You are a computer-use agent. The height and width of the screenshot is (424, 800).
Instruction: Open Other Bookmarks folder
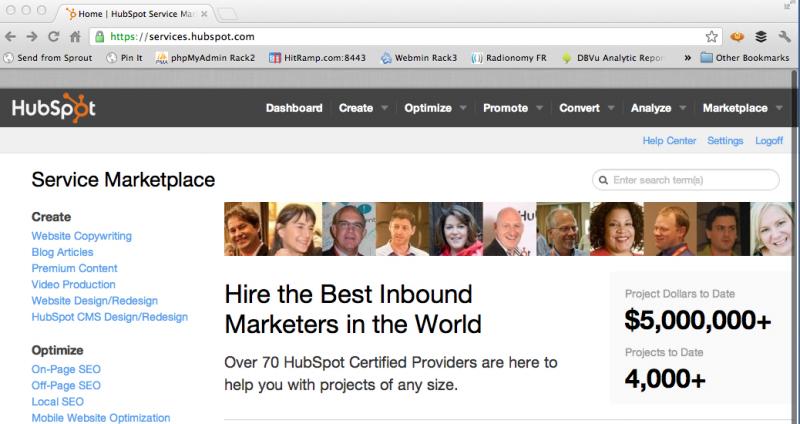745,58
